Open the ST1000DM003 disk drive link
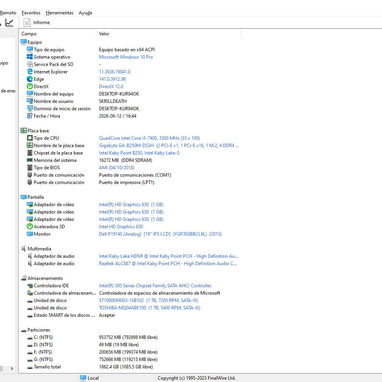 pyautogui.click(x=148, y=300)
